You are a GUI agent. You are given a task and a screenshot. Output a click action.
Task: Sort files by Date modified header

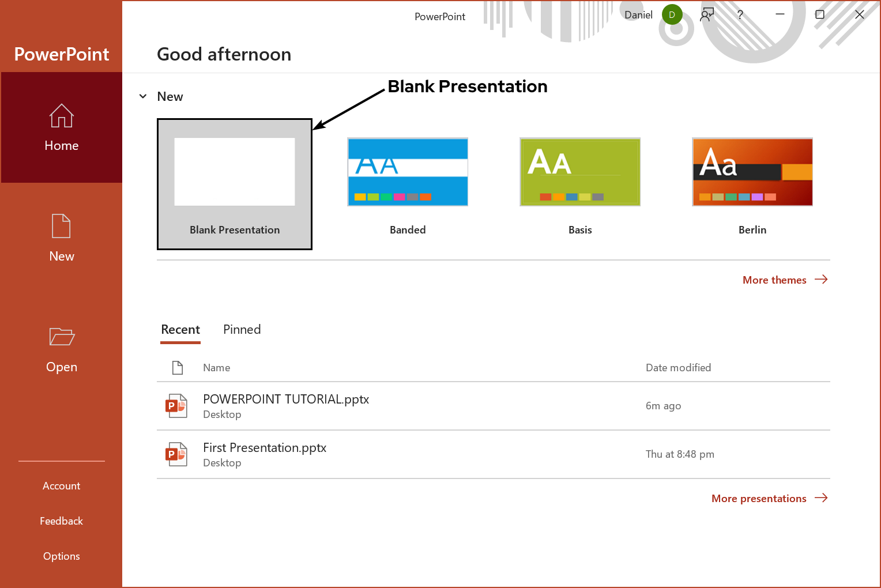click(678, 368)
